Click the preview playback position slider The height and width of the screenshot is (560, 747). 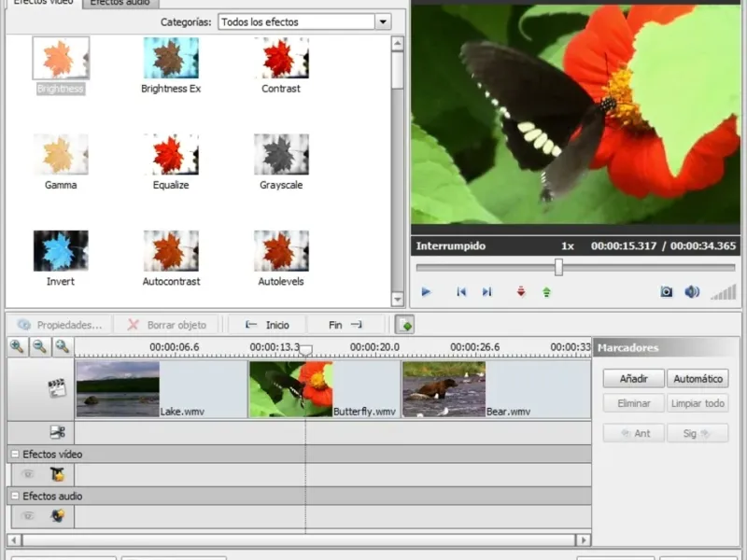tap(558, 267)
